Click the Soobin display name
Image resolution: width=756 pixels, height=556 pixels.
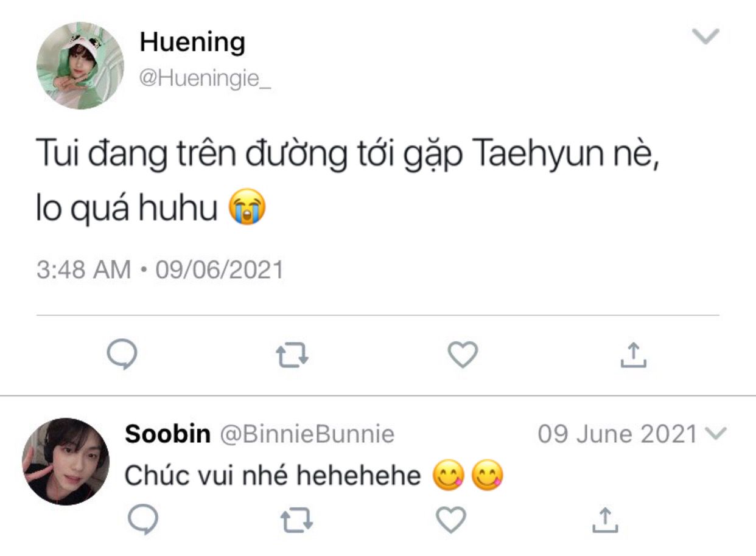pyautogui.click(x=167, y=434)
